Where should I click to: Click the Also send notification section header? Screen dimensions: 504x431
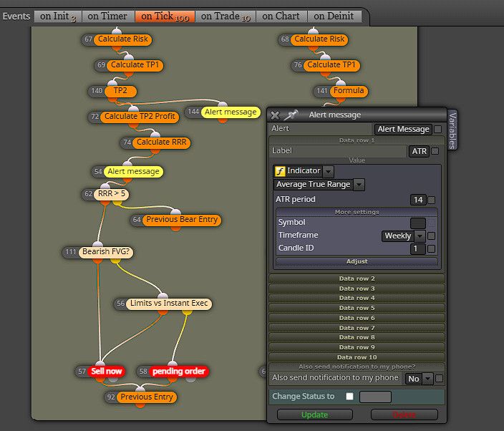pos(357,367)
